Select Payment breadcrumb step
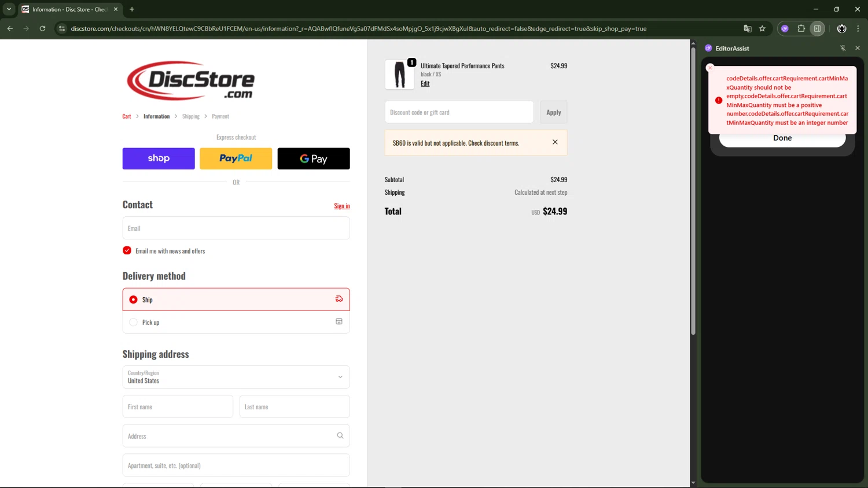 [x=220, y=116]
